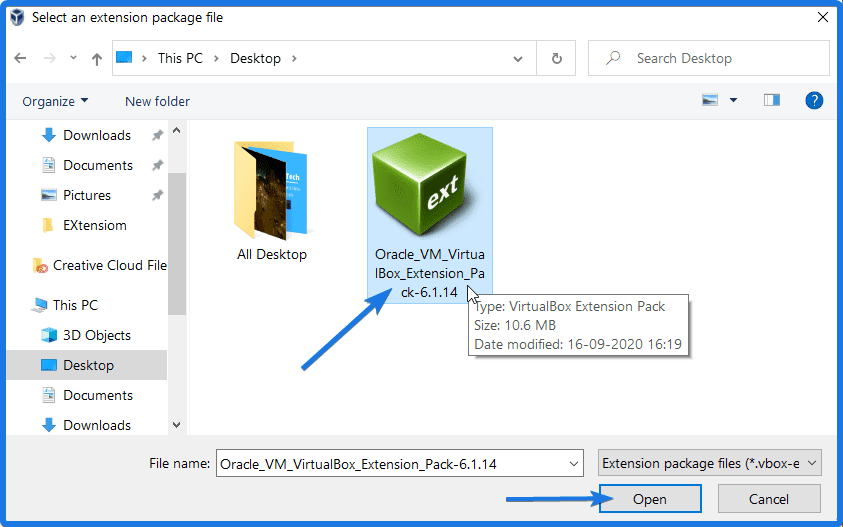This screenshot has height=527, width=843.
Task: Select the Oracle VM VirtualBox Extension Pack file
Action: 430,215
